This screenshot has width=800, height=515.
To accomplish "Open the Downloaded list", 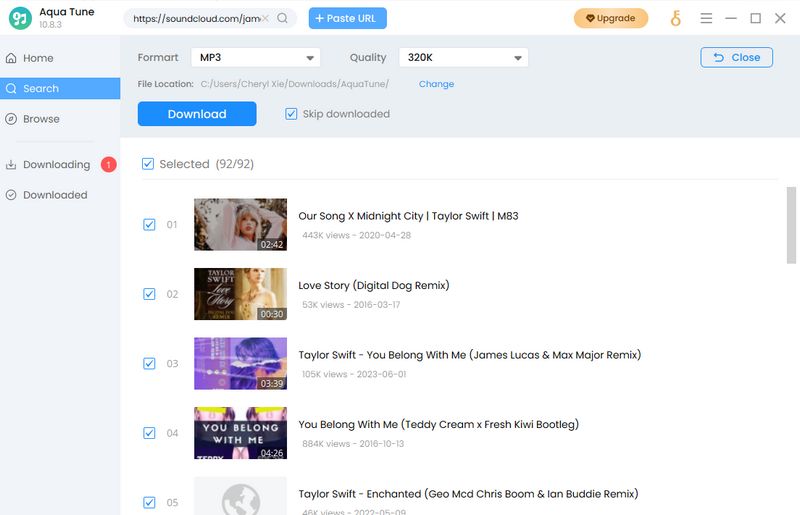I will 60,195.
